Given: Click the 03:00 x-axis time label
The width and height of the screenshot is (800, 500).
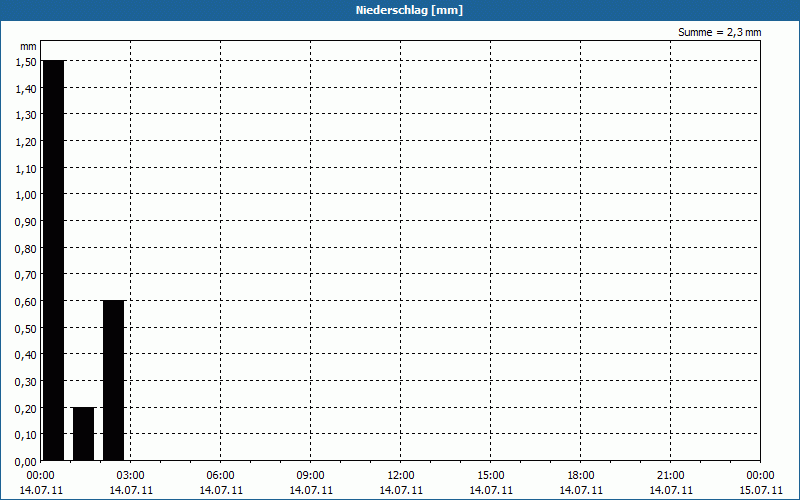Looking at the screenshot, I should 131,476.
